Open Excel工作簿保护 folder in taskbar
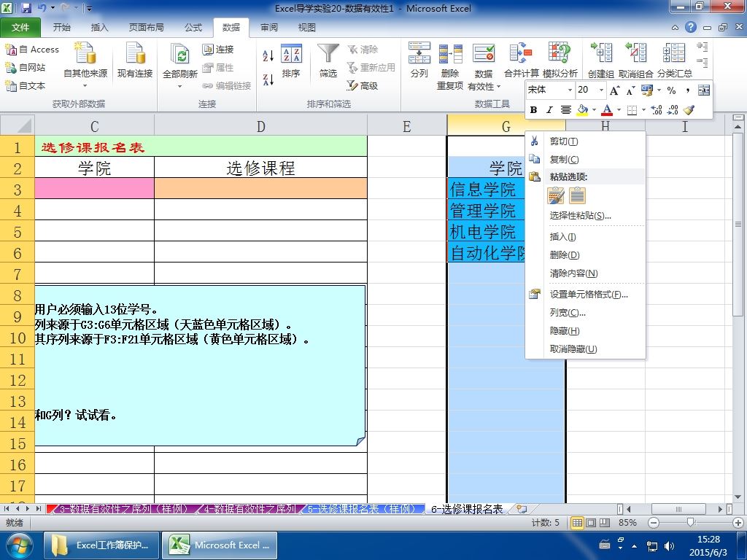The height and width of the screenshot is (560, 747). tap(101, 545)
